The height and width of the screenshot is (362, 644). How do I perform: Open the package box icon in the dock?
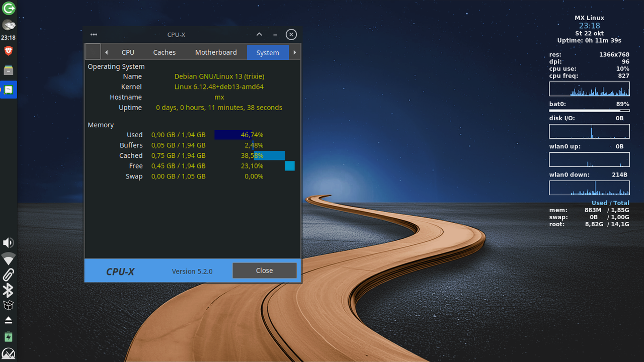8,306
